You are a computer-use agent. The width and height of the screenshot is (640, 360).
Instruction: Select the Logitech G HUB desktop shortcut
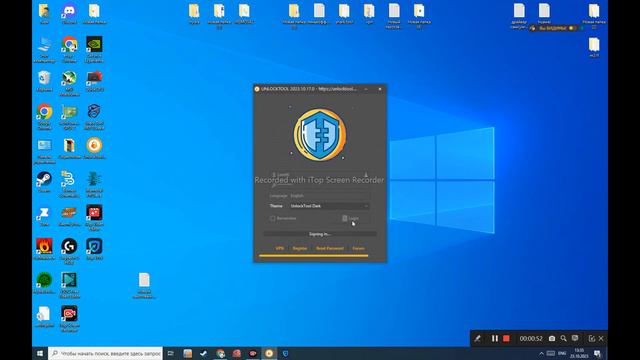click(69, 251)
